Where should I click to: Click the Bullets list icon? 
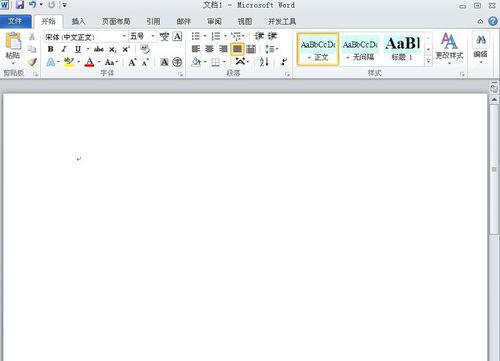click(x=196, y=36)
